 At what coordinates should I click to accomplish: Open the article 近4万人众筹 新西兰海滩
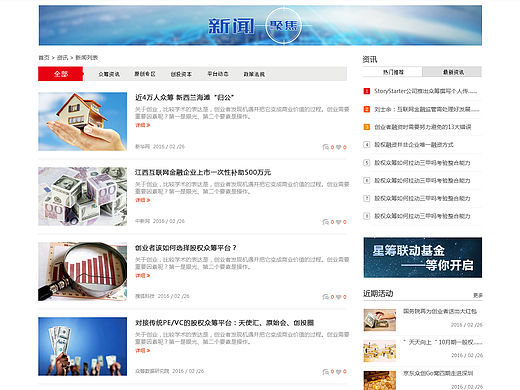coord(184,97)
